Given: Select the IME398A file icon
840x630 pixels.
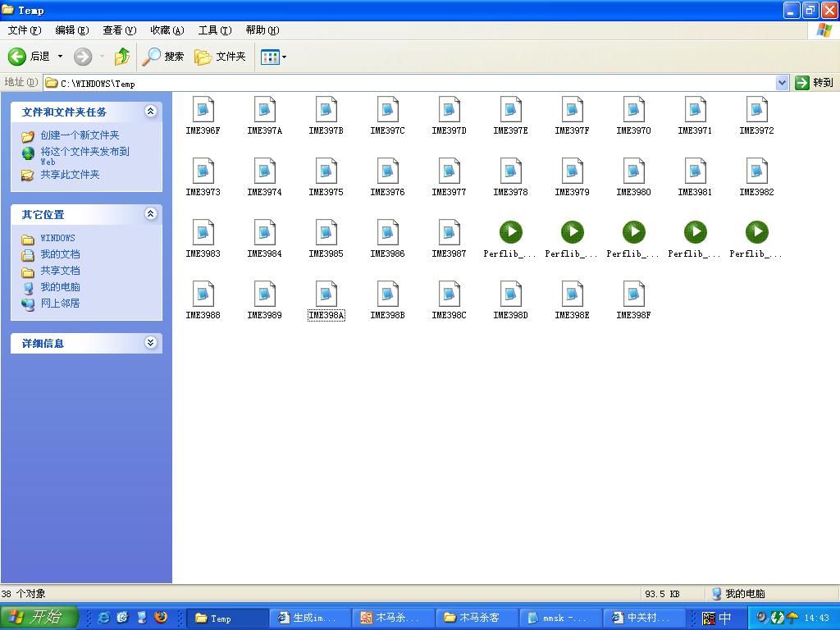Looking at the screenshot, I should click(326, 294).
